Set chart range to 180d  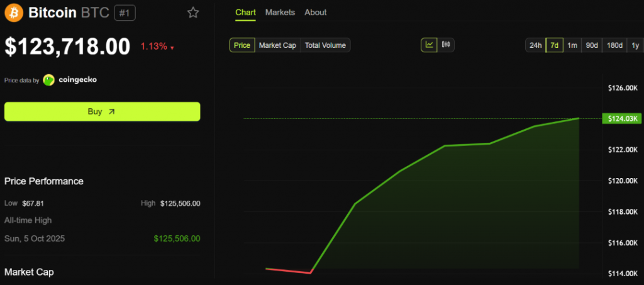(614, 45)
